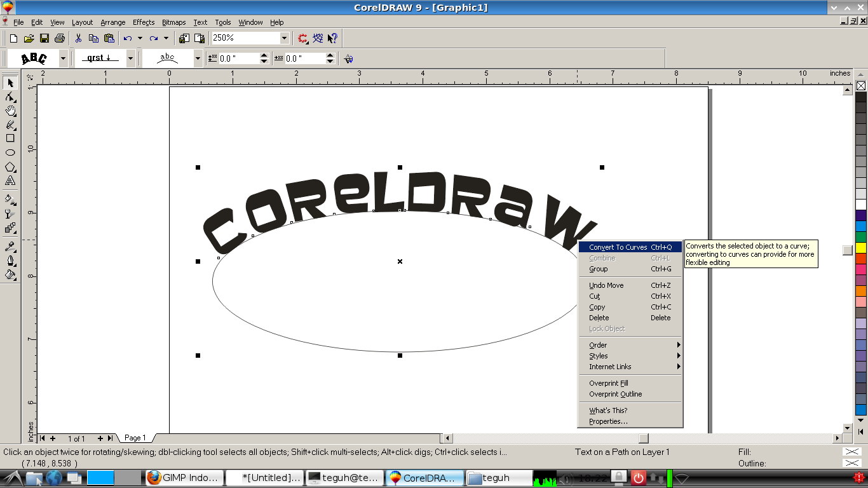Increase the distance from path value

(x=264, y=55)
